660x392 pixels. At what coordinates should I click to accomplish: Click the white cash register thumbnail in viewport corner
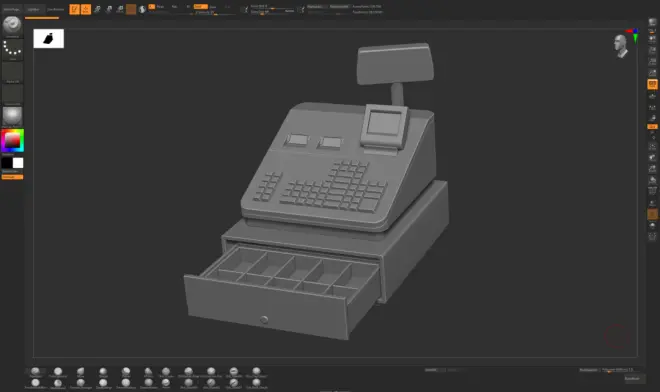coord(49,39)
